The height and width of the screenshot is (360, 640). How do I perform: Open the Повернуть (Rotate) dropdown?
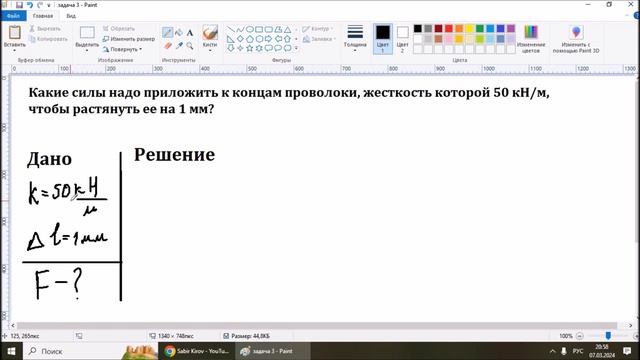click(122, 49)
